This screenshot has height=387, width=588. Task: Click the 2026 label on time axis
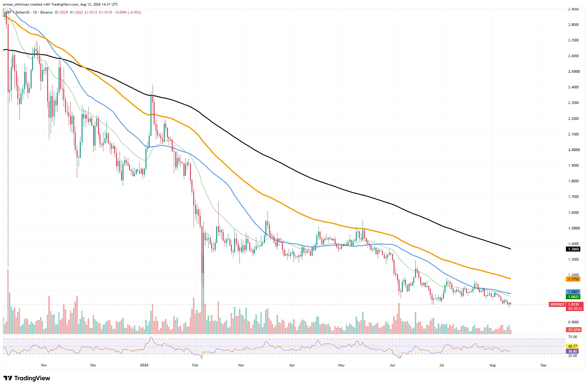144,365
